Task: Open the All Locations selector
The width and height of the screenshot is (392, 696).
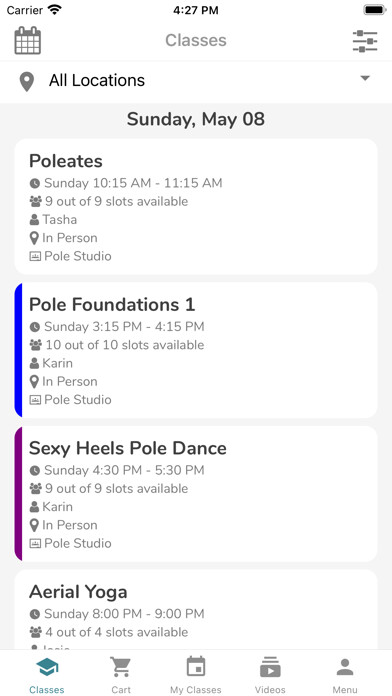Action: [x=196, y=82]
